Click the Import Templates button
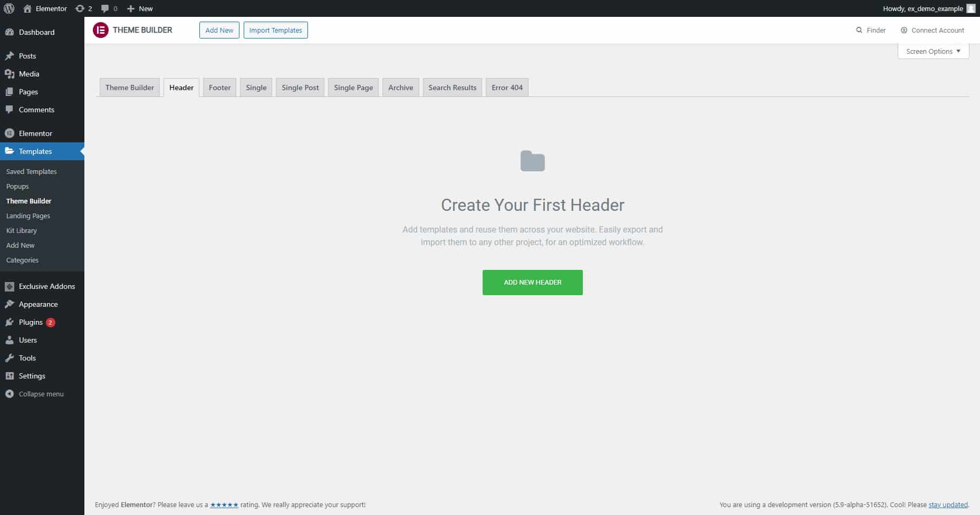 [x=275, y=30]
